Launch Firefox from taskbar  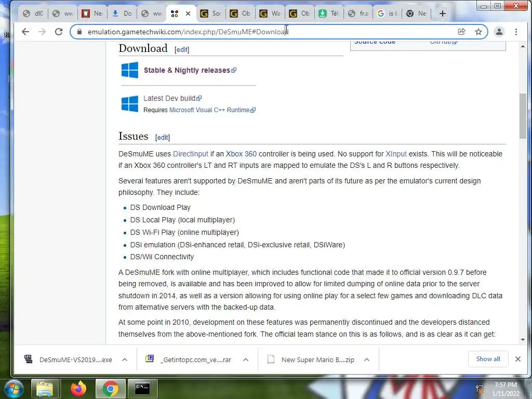pyautogui.click(x=78, y=389)
